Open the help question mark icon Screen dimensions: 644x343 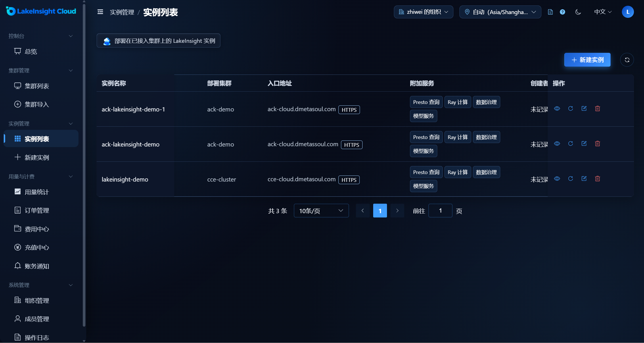tap(563, 12)
